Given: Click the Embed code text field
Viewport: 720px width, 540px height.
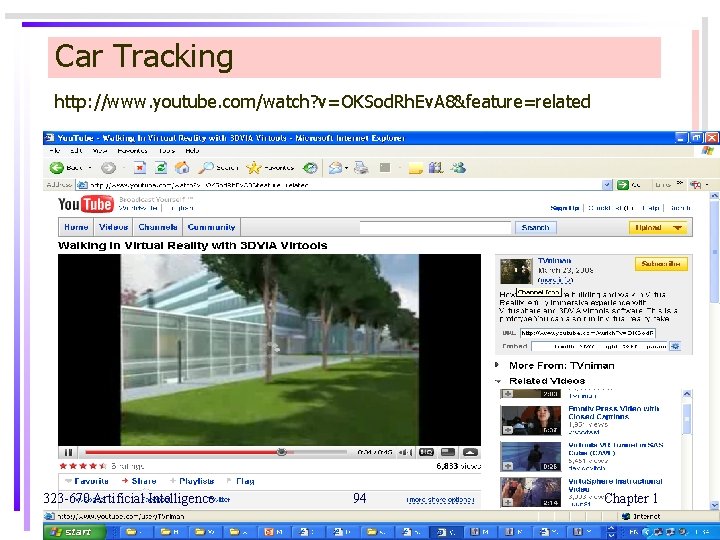Looking at the screenshot, I should coord(600,346).
